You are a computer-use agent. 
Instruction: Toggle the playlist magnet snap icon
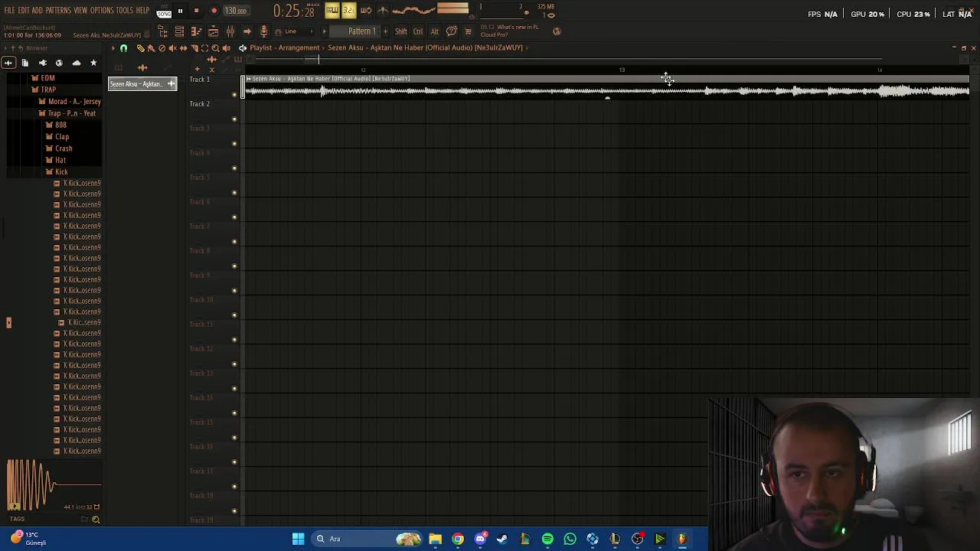(x=123, y=48)
